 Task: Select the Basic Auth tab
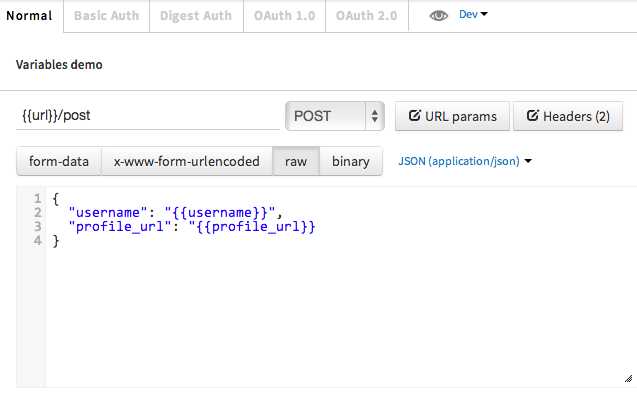[x=106, y=16]
